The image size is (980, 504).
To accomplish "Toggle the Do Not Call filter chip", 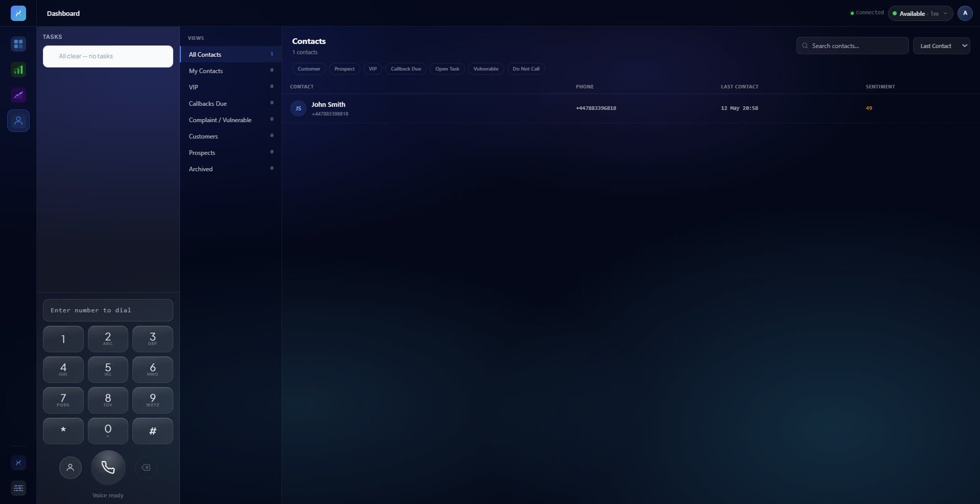I will click(526, 69).
